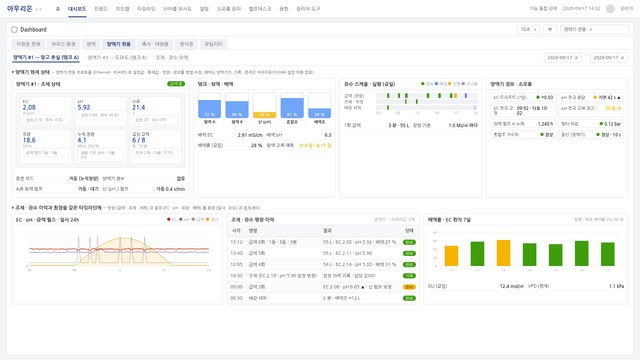The width and height of the screenshot is (640, 360).
Task: Open the 알람 navigation item
Action: 204,9
